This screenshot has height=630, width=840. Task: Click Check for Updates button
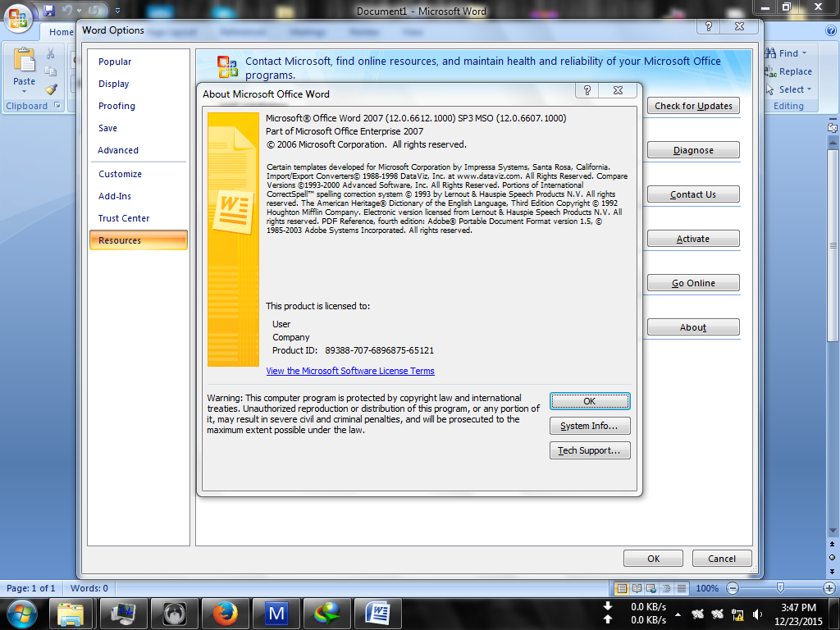click(693, 106)
